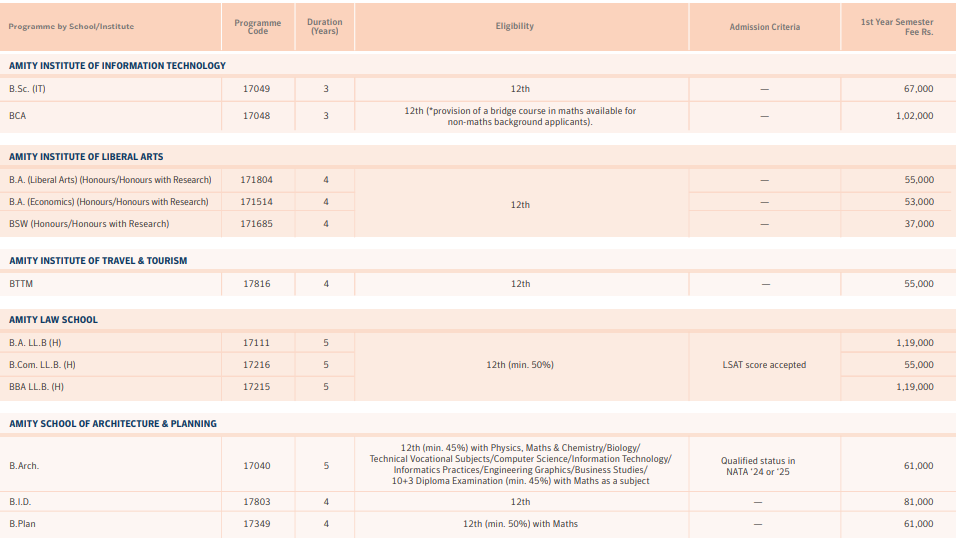
Task: Click the 'Admission Criteria' column header
Action: click(765, 27)
